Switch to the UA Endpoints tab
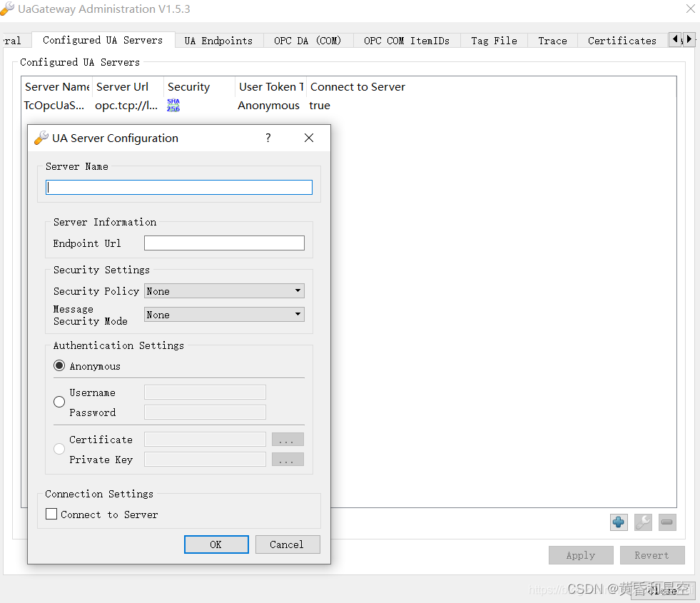This screenshot has width=700, height=603. pos(218,41)
